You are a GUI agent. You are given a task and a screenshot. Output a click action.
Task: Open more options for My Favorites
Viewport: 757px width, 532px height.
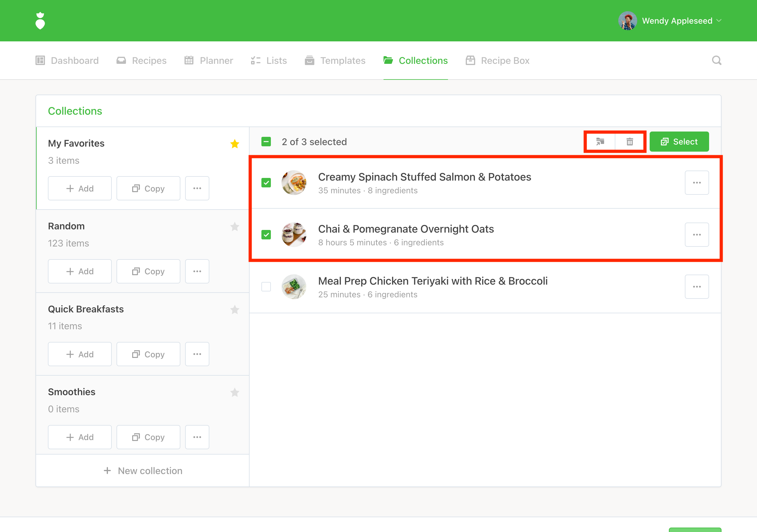[x=197, y=188]
